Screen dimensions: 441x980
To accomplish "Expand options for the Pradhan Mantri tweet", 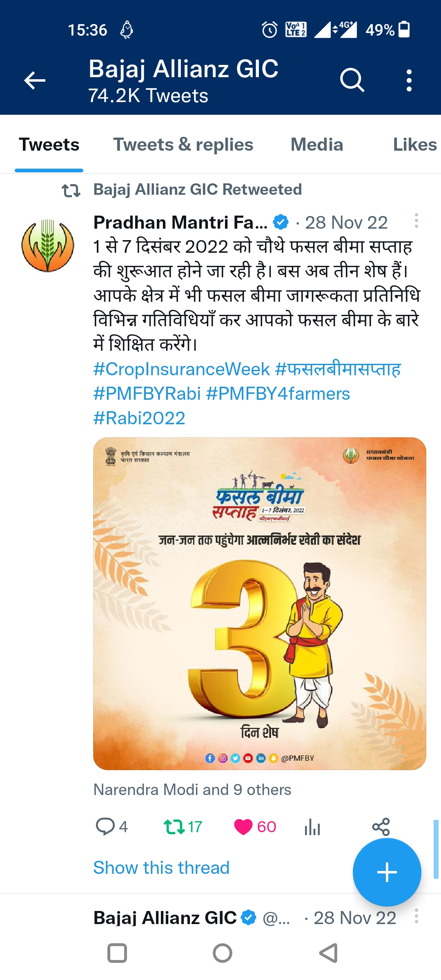I will 416,220.
